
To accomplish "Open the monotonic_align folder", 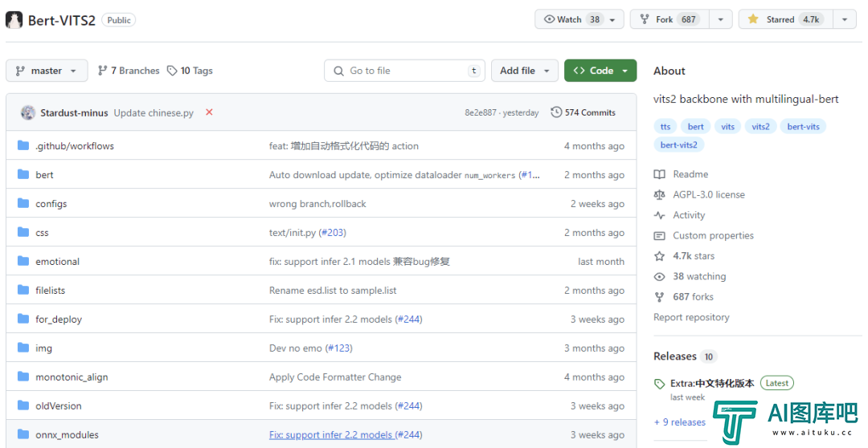I will (x=72, y=377).
